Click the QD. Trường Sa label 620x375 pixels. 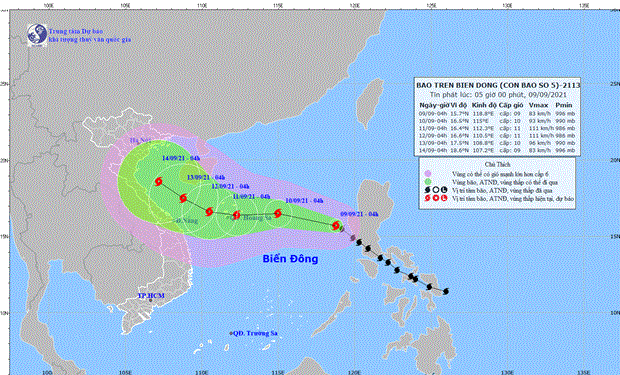(255, 333)
